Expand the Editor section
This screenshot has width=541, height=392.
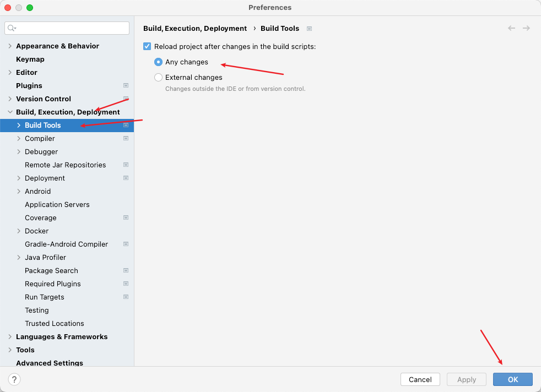coord(10,73)
